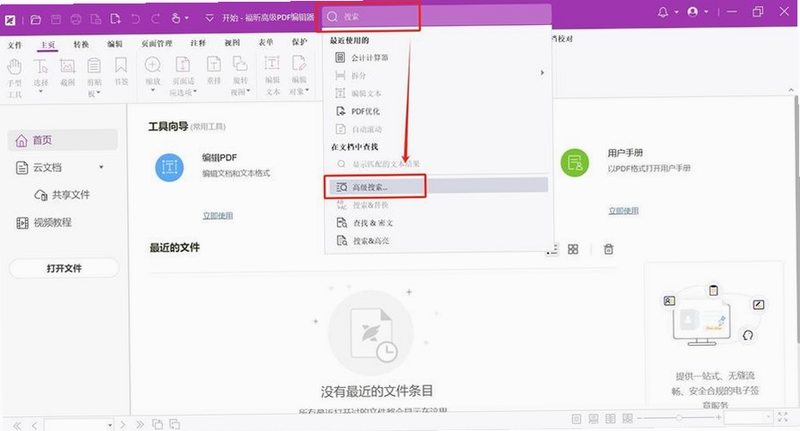Click the blue 编辑PDF wizard icon

tap(169, 167)
